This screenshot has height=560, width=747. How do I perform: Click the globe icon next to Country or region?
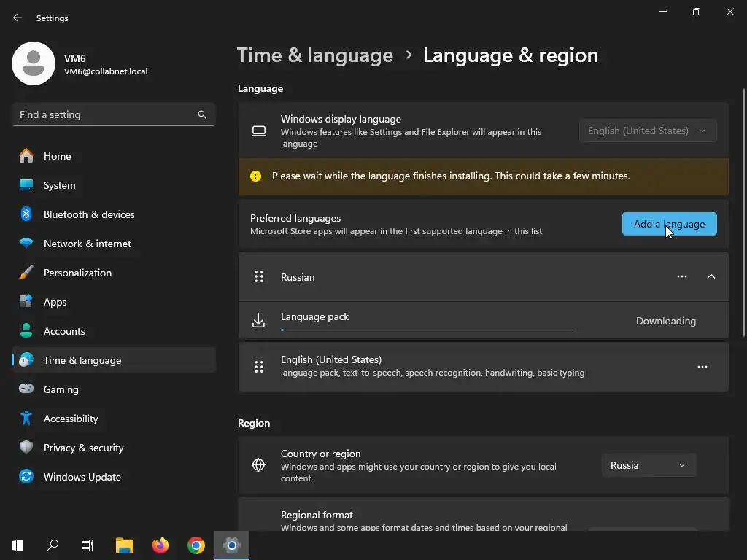(258, 464)
